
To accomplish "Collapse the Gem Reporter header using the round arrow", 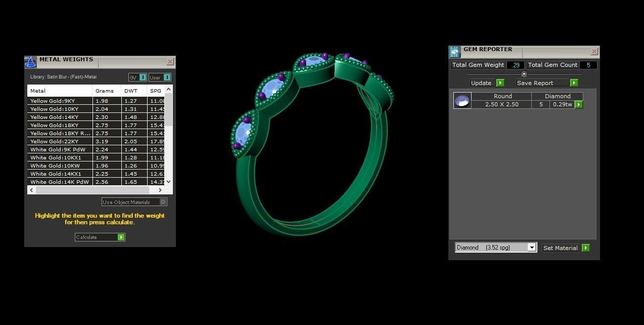I will 524,74.
